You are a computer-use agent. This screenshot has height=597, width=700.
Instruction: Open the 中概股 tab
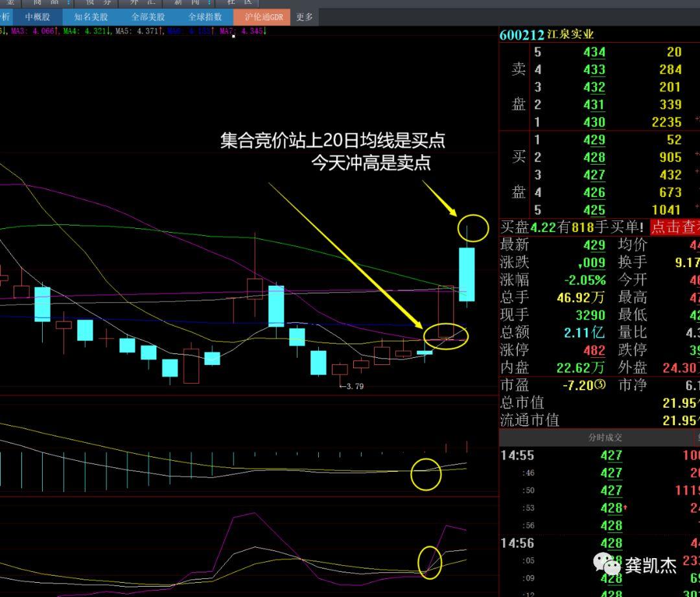point(38,17)
